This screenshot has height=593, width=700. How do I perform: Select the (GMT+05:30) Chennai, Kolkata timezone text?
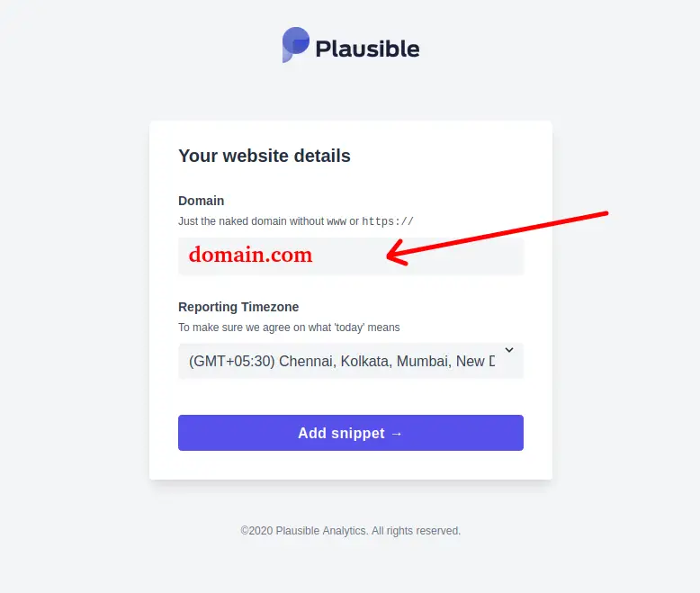342,361
